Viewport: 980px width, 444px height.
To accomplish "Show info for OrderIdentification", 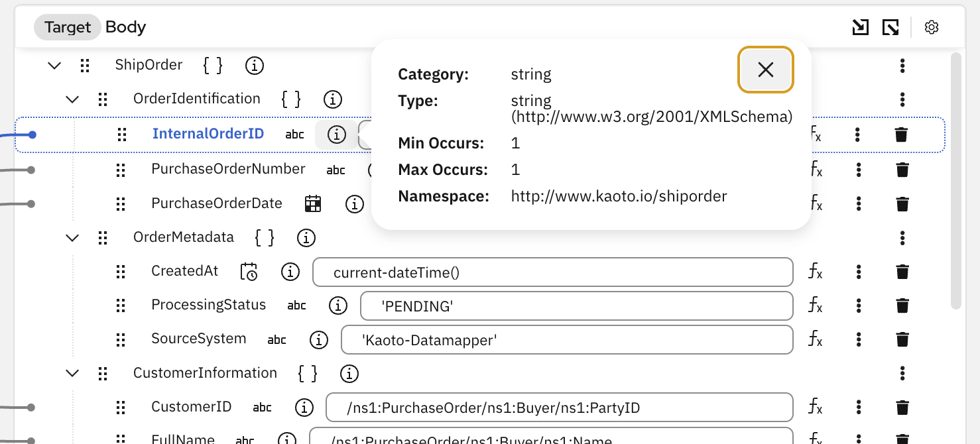I will (x=333, y=99).
